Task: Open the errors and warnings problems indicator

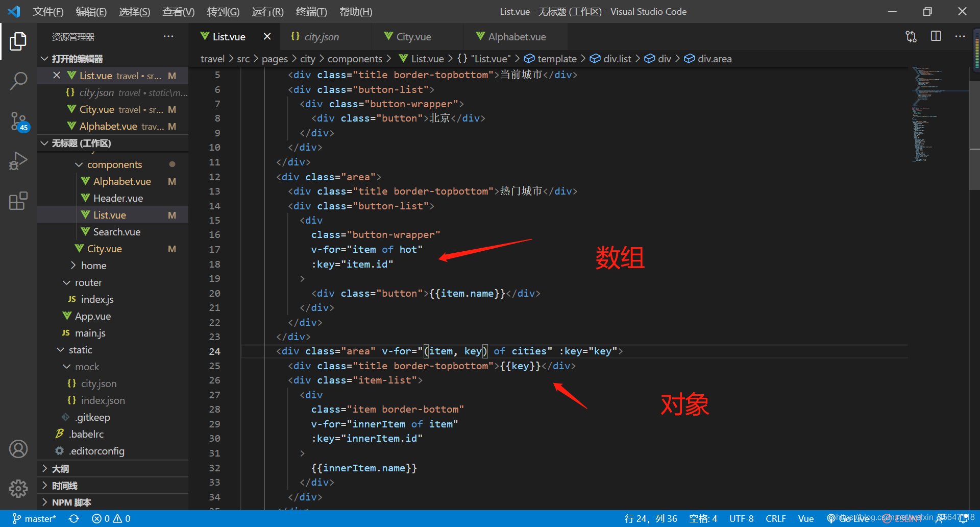Action: (111, 518)
